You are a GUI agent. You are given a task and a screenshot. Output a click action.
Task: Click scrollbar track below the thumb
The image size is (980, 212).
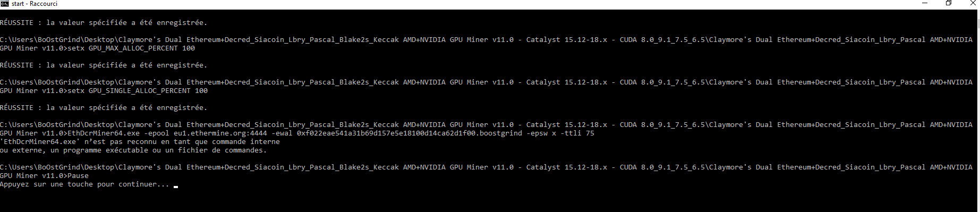[978, 117]
